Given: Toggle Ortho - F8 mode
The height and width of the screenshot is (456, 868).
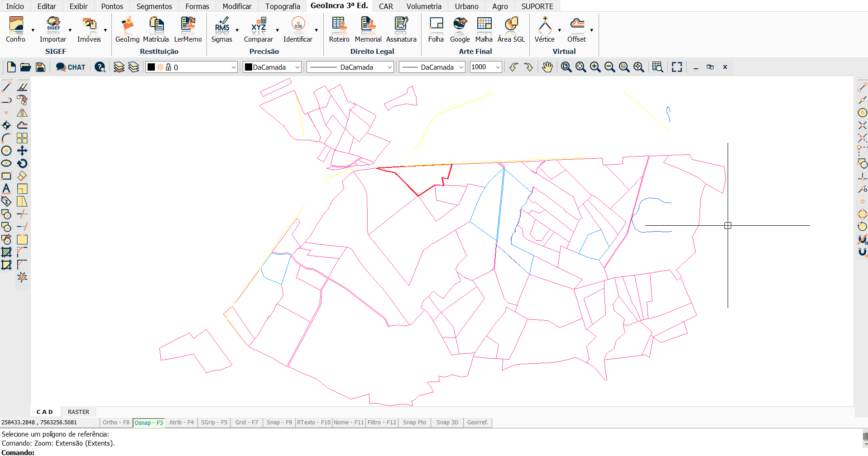Looking at the screenshot, I should click(116, 423).
